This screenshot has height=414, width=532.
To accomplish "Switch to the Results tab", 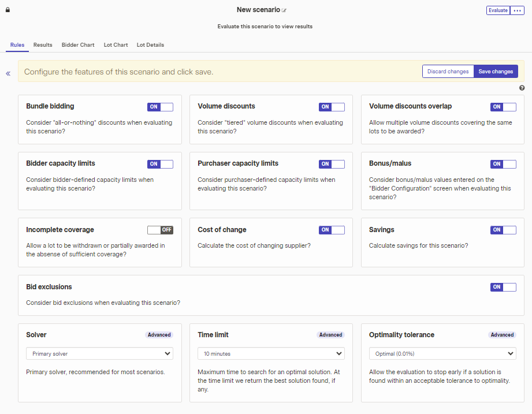I will coord(42,45).
